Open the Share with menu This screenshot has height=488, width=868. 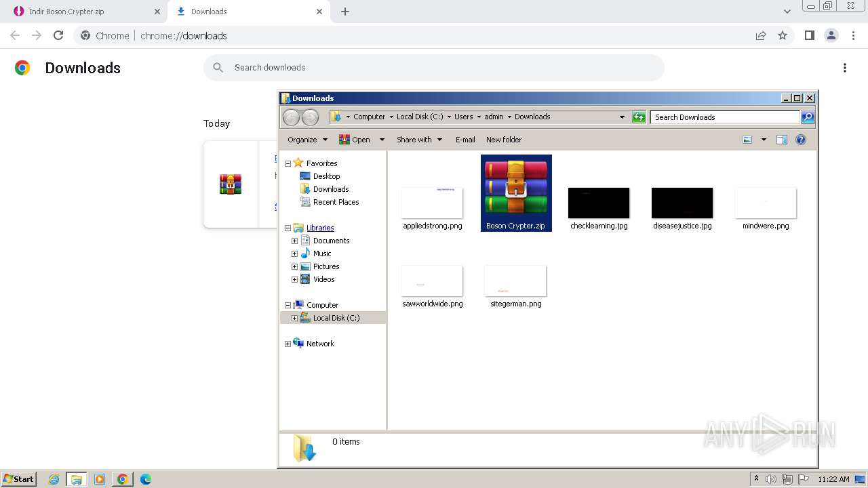tap(419, 140)
